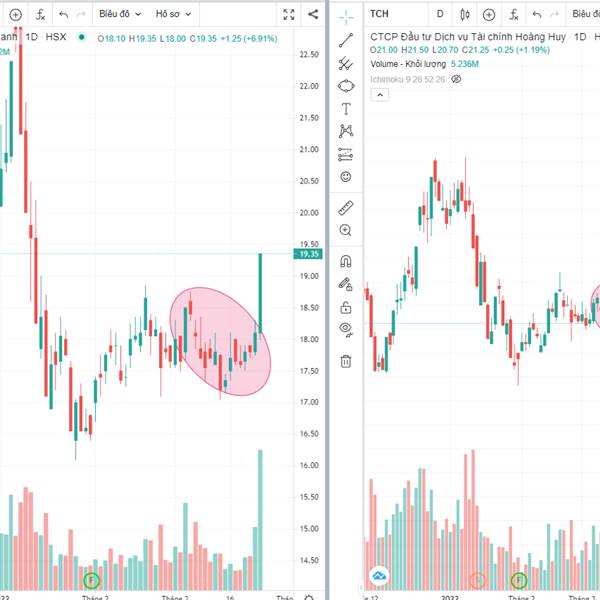
Task: Toggle Ichimoku indicator visibility eye
Action: pyautogui.click(x=456, y=79)
